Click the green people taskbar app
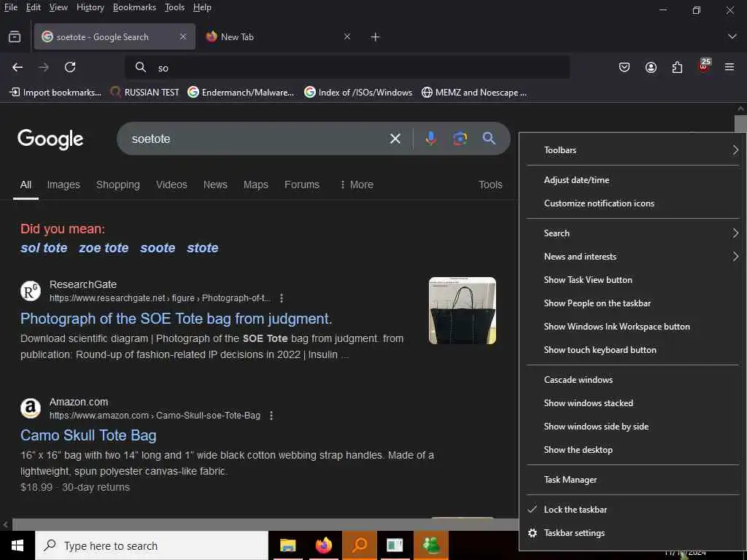 click(x=431, y=545)
